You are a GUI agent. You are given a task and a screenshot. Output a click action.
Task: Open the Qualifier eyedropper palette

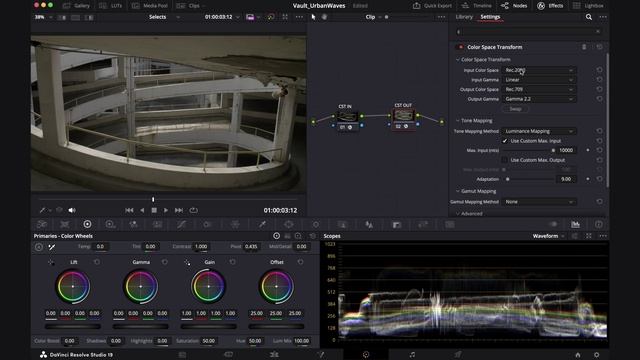click(262, 224)
